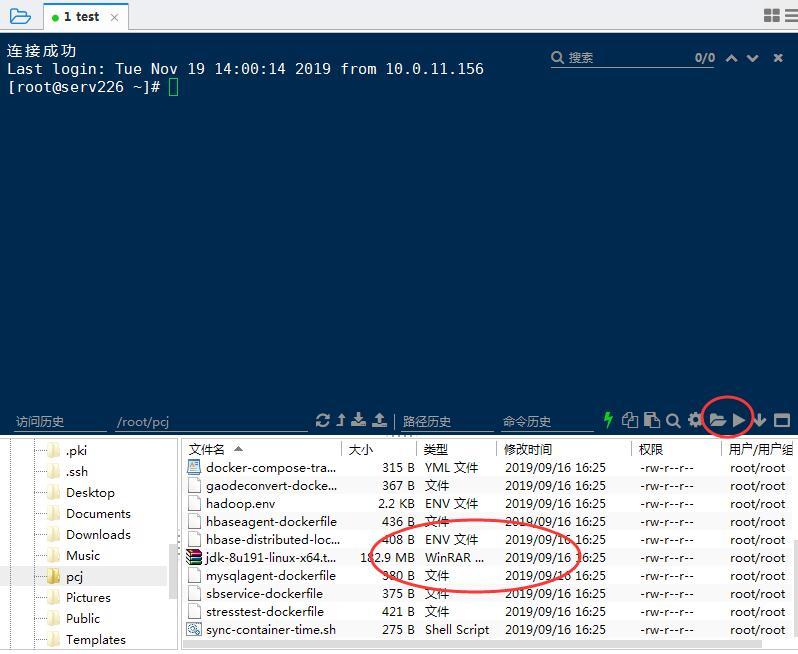The image size is (798, 654).
Task: Click the upload file icon
Action: tap(380, 419)
